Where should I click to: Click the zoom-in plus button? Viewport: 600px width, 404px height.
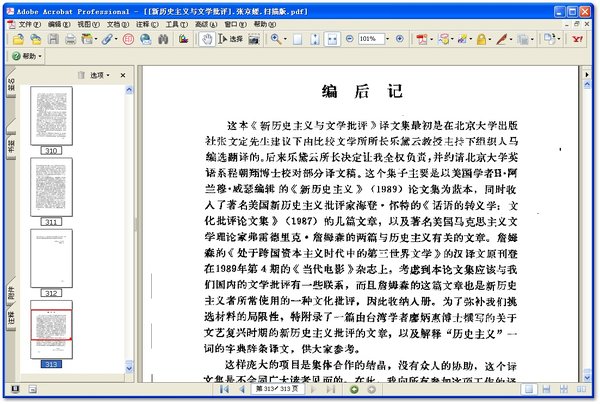(x=402, y=39)
